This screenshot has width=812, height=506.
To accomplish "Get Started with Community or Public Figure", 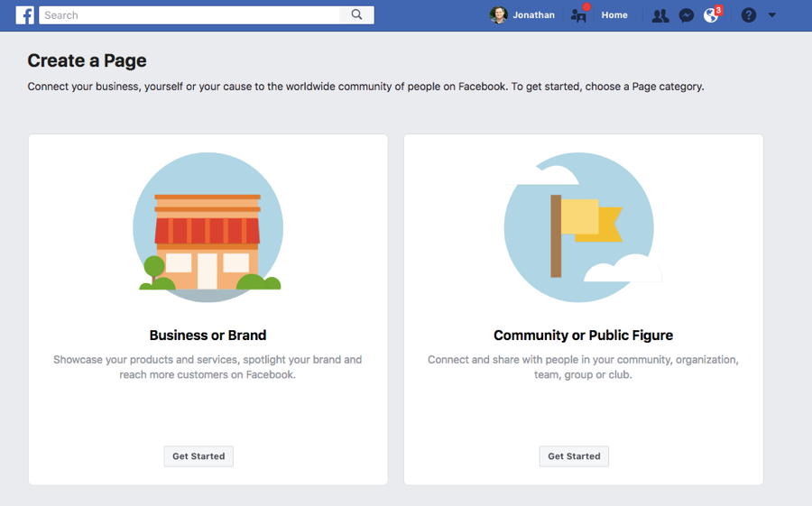I will point(574,456).
